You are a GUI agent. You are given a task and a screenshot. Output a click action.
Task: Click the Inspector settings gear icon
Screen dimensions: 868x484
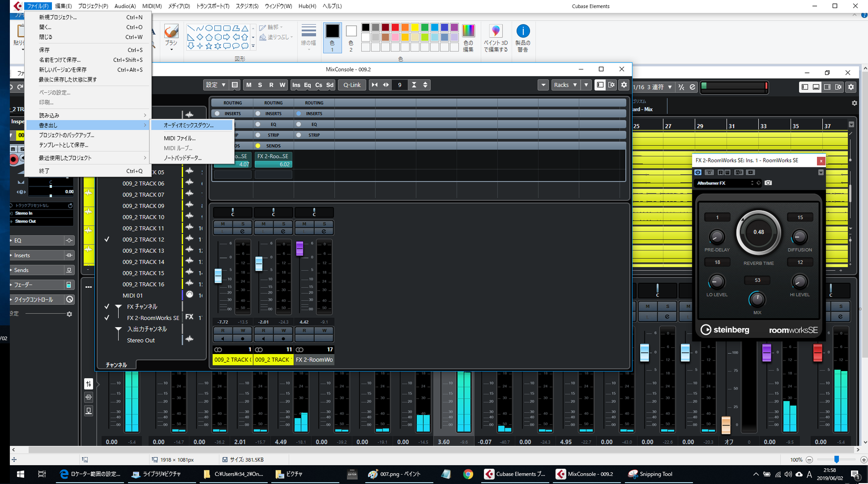pos(69,314)
